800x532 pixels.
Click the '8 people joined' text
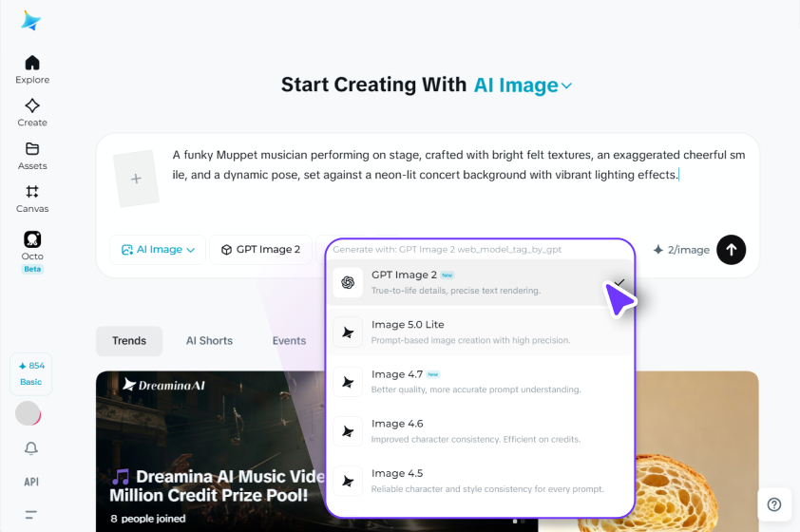(x=148, y=519)
